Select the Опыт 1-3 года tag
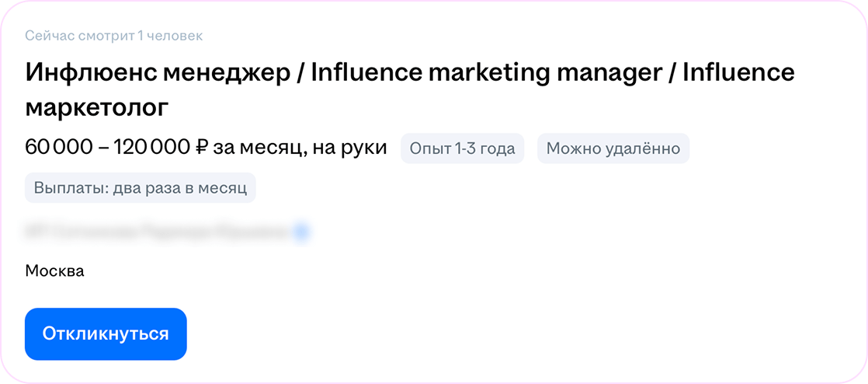 tap(462, 148)
